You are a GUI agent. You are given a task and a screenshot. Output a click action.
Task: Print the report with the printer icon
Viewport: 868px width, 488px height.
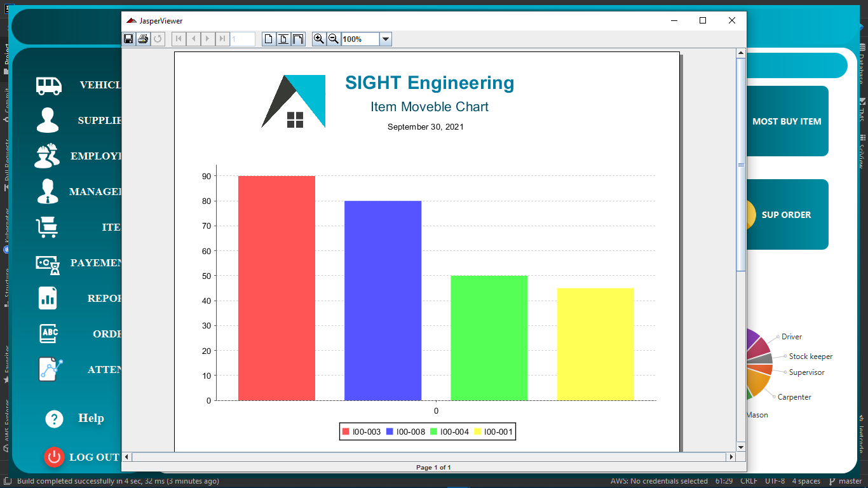click(143, 39)
